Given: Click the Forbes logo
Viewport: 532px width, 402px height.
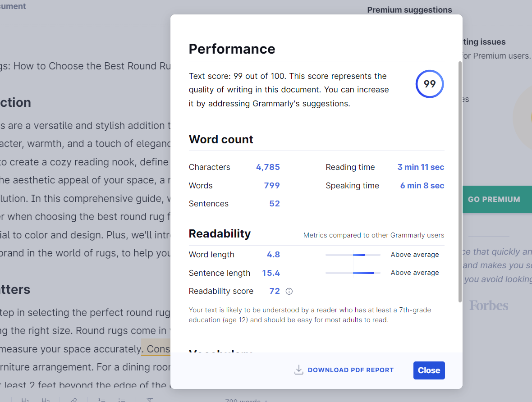Looking at the screenshot, I should coord(489,306).
